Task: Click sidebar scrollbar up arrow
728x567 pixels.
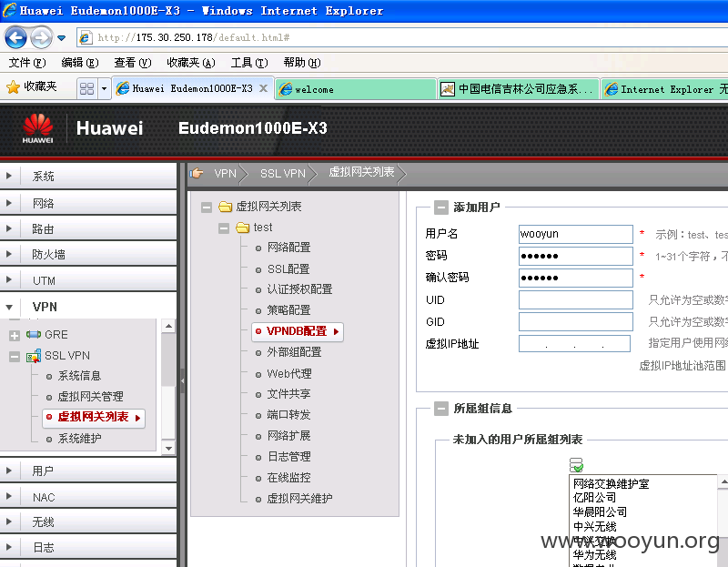Action: [168, 326]
